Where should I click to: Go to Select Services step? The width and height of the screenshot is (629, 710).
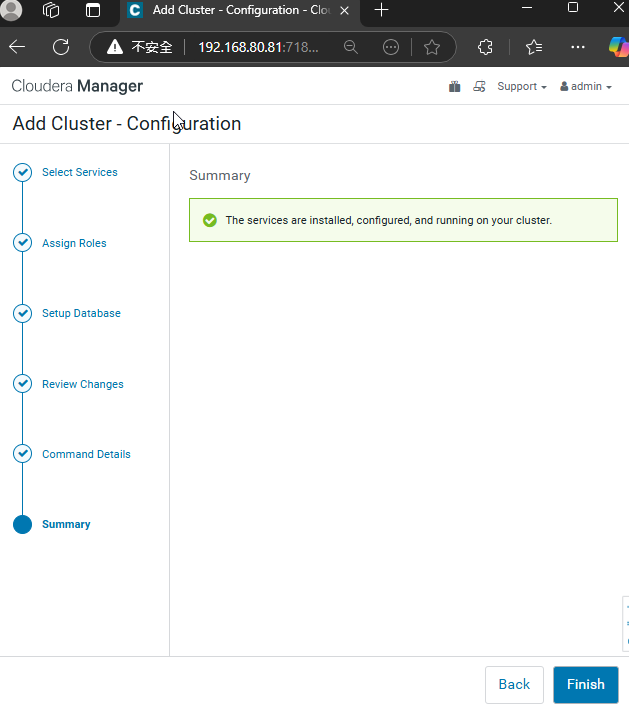80,172
